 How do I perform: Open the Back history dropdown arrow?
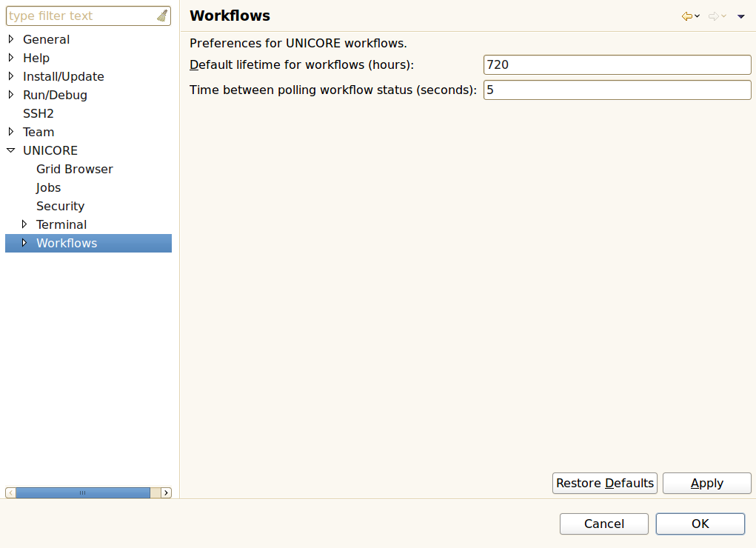[698, 16]
